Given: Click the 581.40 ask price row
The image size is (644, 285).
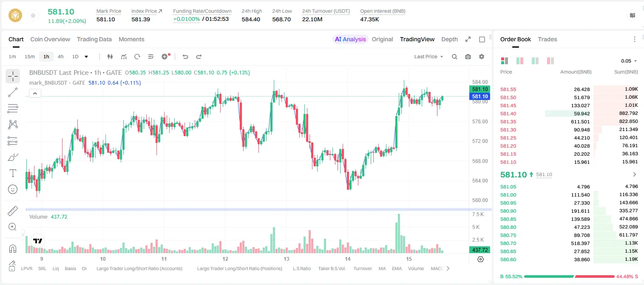Looking at the screenshot, I should (569, 114).
